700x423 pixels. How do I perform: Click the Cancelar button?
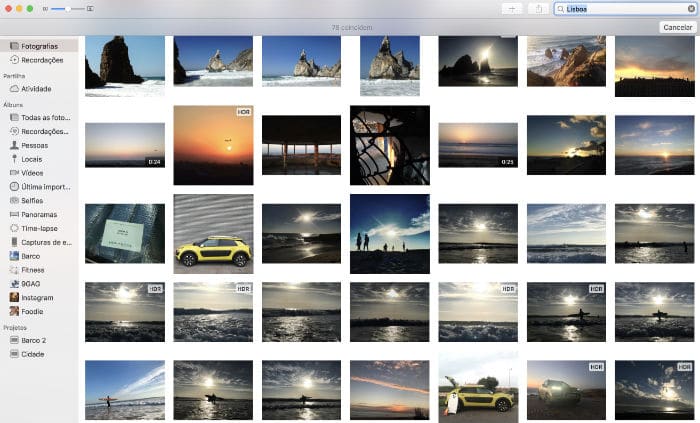tap(677, 27)
